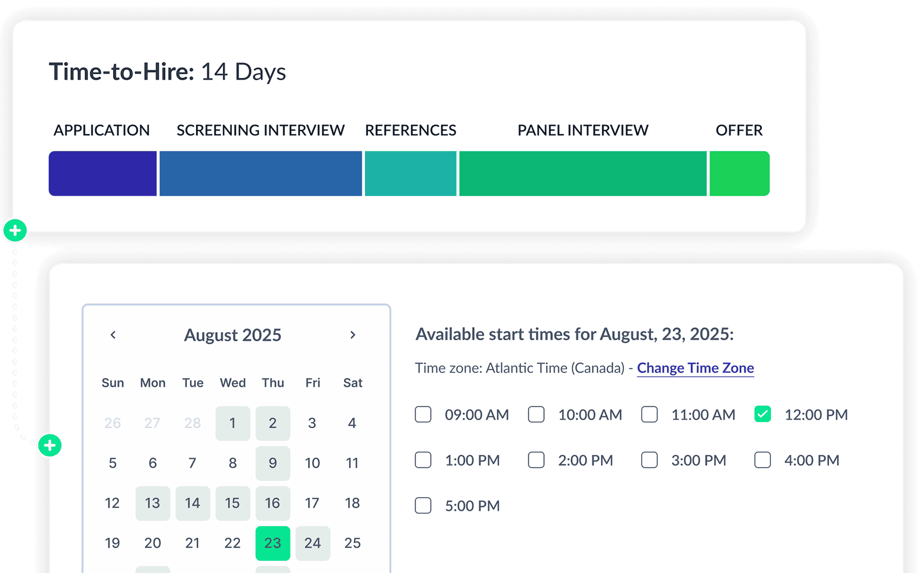The height and width of the screenshot is (573, 924).
Task: Check the 1:00 PM time slot
Action: coord(423,460)
